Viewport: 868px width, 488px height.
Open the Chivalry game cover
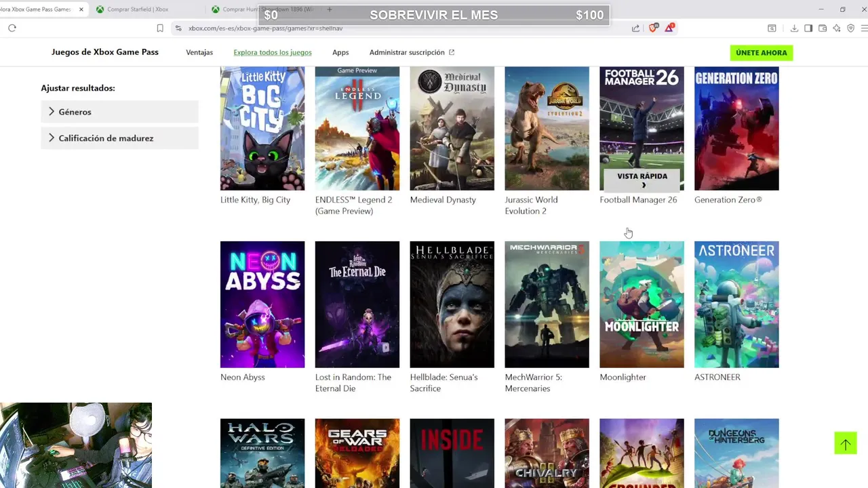pos(547,453)
